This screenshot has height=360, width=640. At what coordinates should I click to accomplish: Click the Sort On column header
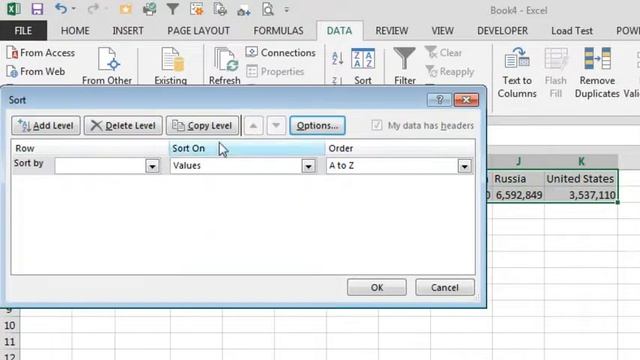click(x=247, y=148)
